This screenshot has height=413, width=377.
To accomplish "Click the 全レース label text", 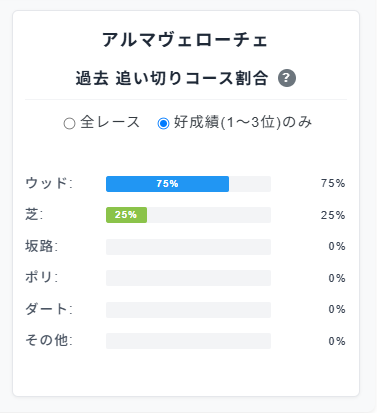I will click(110, 122).
